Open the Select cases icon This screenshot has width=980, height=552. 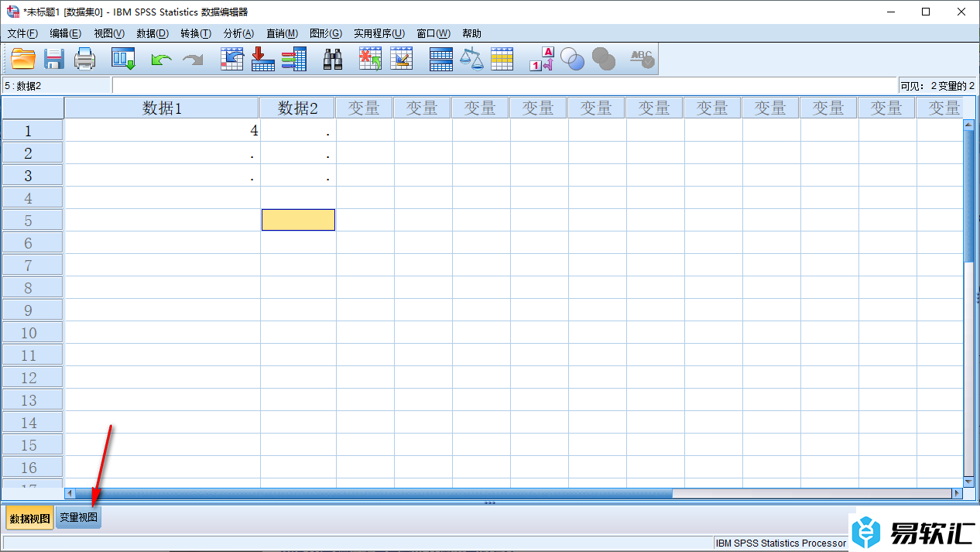click(x=502, y=59)
